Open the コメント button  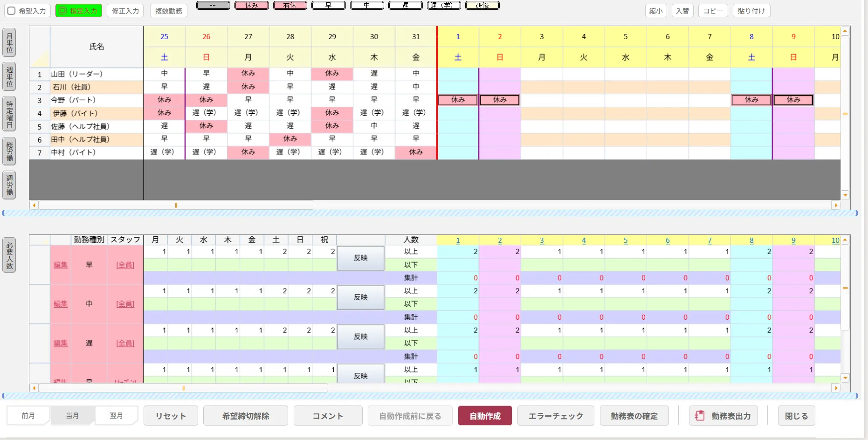click(328, 416)
